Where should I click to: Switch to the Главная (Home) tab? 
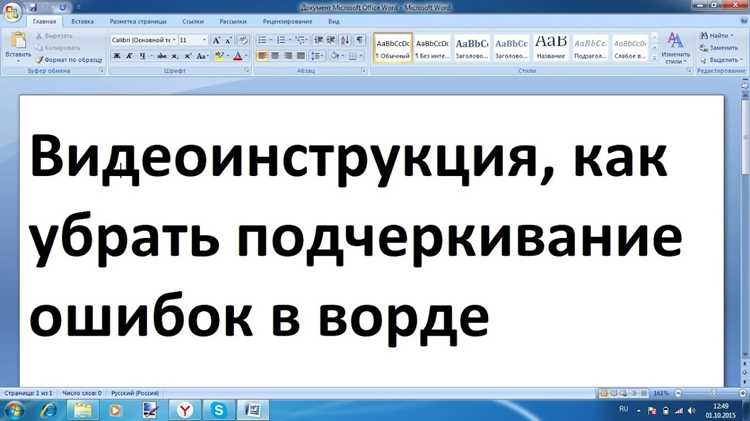tap(44, 22)
